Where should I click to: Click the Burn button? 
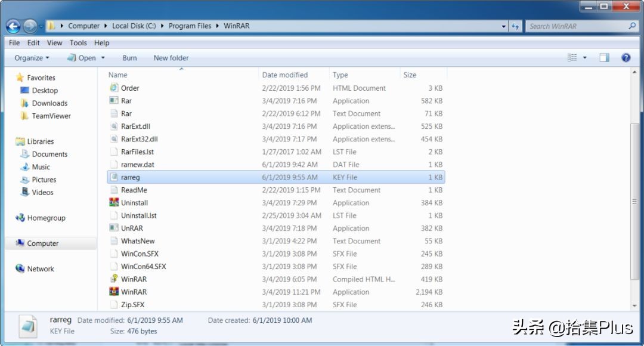(129, 58)
